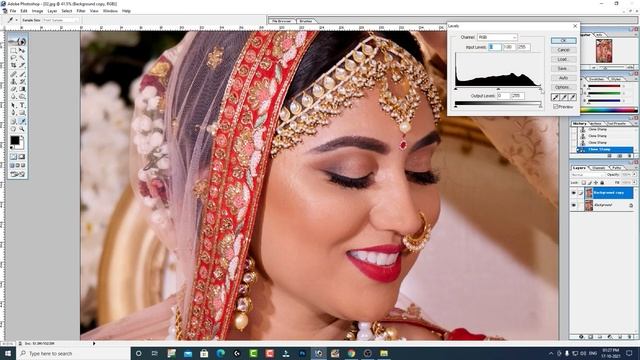Click the red R slider in Color panel
640x360 pixels.
(604, 86)
